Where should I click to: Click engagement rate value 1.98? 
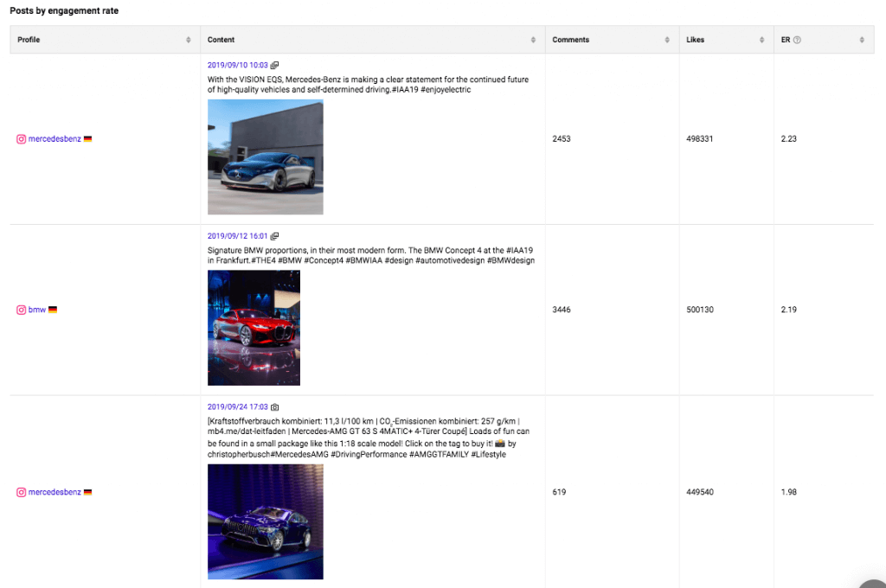coord(789,492)
